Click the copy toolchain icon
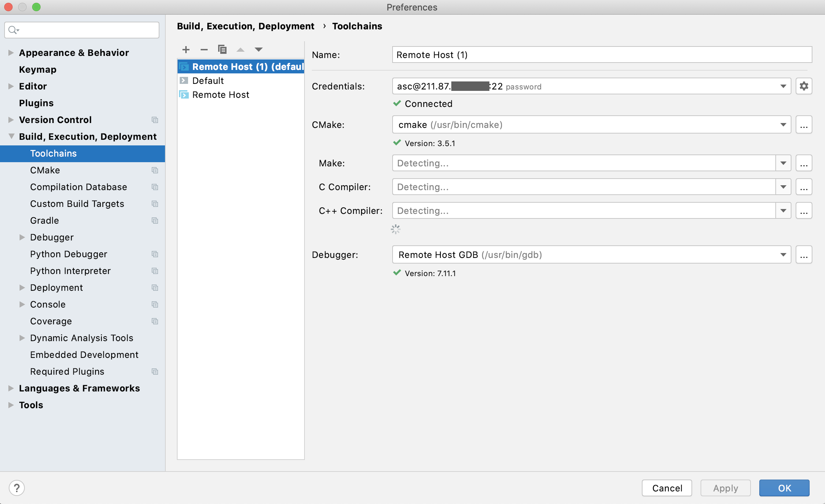 coord(222,50)
